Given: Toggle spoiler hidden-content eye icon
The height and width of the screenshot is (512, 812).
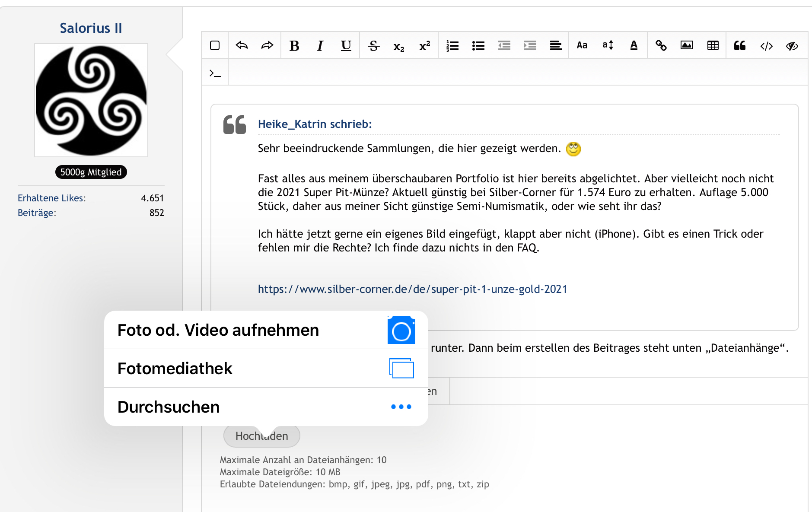Looking at the screenshot, I should (x=792, y=46).
